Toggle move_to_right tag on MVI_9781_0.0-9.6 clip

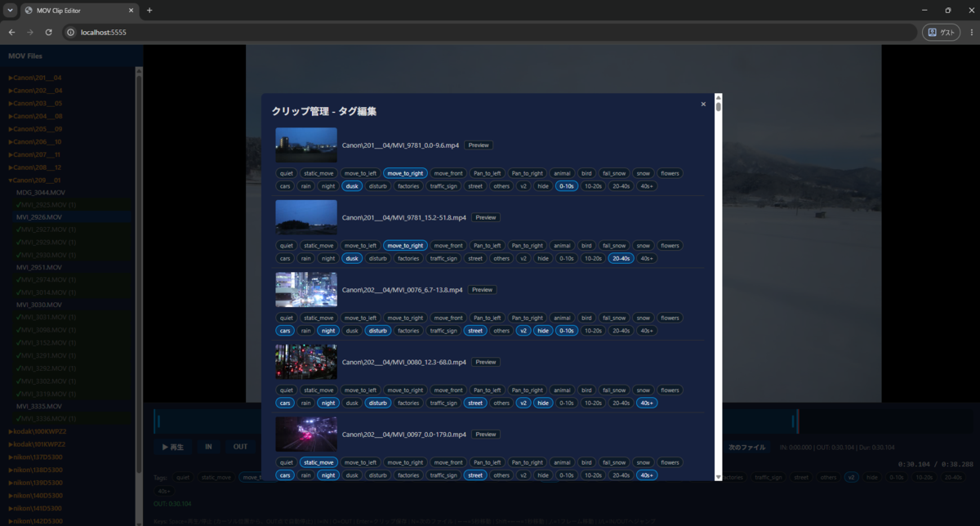405,173
